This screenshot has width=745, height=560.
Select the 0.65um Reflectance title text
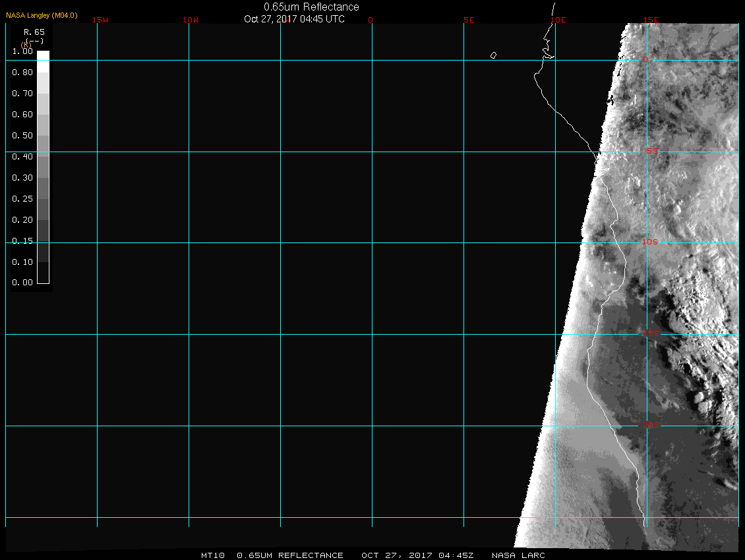(x=311, y=7)
